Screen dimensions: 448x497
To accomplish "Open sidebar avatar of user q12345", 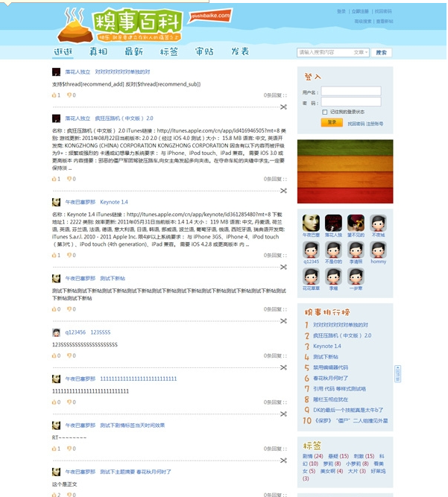I will pyautogui.click(x=311, y=250).
